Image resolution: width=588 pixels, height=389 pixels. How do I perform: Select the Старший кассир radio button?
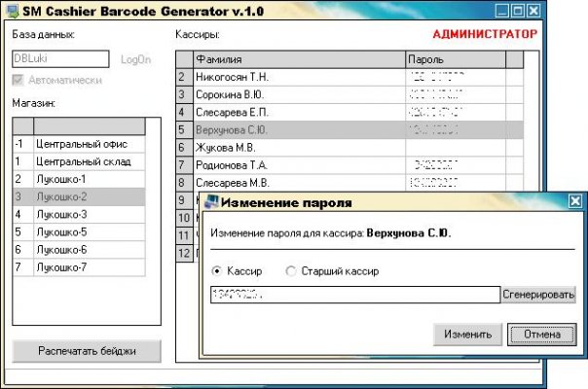(291, 270)
